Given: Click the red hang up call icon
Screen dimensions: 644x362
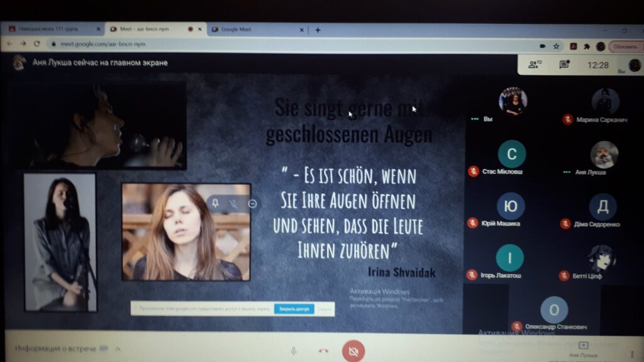Looking at the screenshot, I should pyautogui.click(x=323, y=350).
